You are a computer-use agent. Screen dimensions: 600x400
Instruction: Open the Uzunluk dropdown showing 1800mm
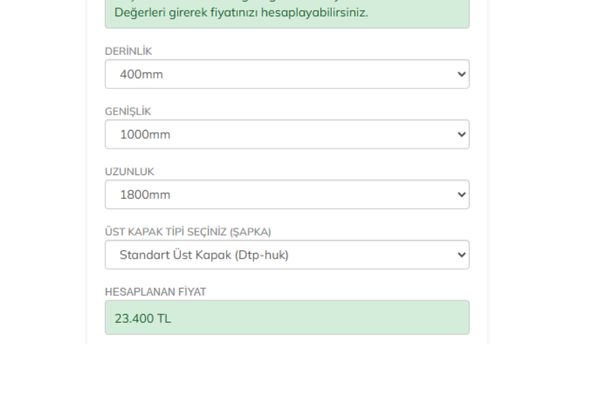tap(286, 194)
